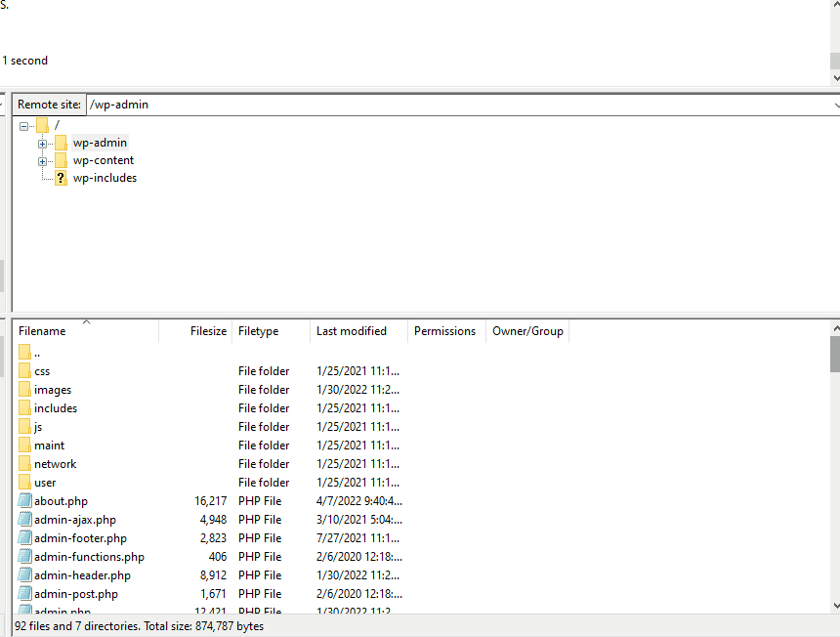Image resolution: width=840 pixels, height=637 pixels.
Task: Sort files by Filetype column
Action: [x=272, y=331]
